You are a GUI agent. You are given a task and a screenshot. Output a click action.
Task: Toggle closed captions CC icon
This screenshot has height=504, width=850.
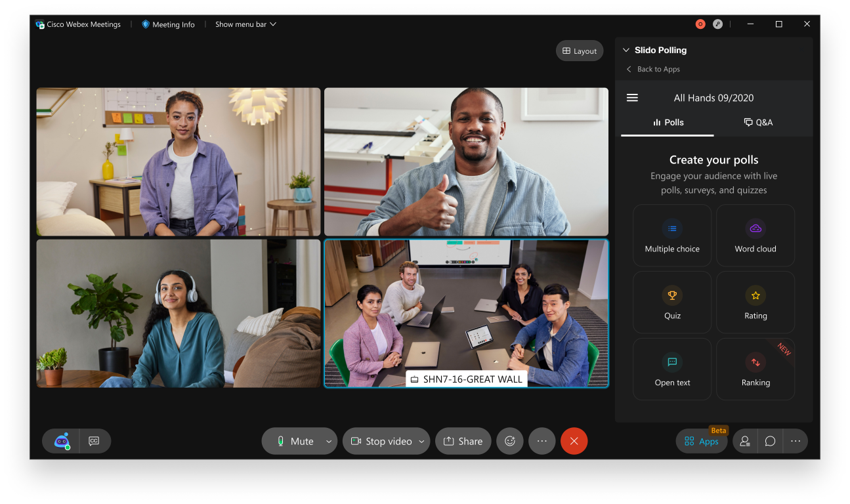(94, 441)
